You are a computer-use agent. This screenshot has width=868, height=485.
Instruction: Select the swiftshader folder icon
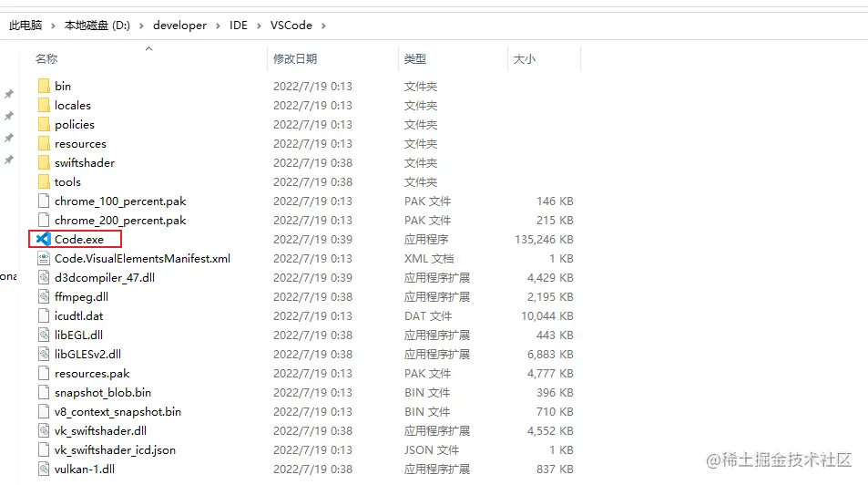44,162
